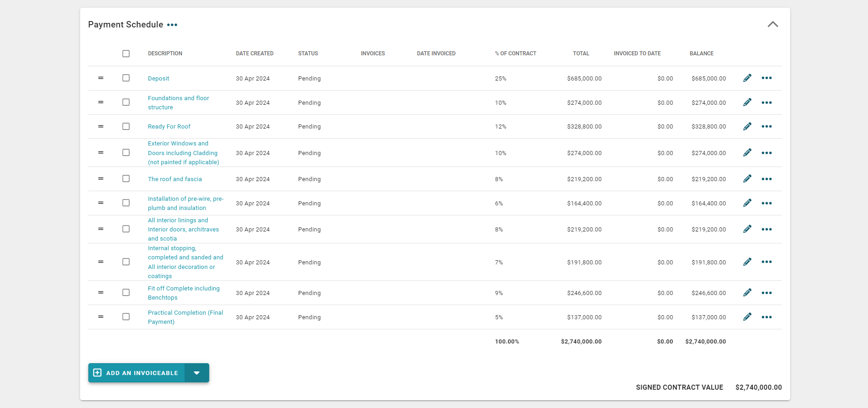Click the pencil icon for Practical Completion
868x408 pixels.
[x=747, y=317]
